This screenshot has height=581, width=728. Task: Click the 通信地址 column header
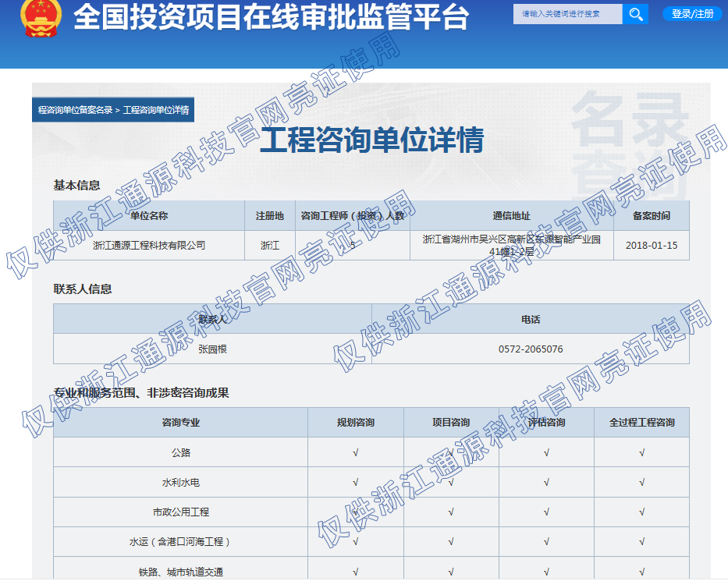click(x=511, y=216)
